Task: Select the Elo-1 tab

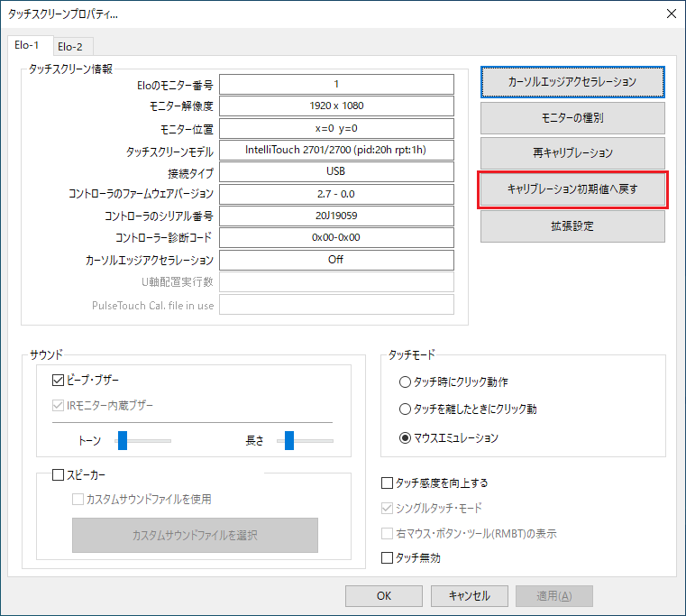Action: pyautogui.click(x=29, y=45)
